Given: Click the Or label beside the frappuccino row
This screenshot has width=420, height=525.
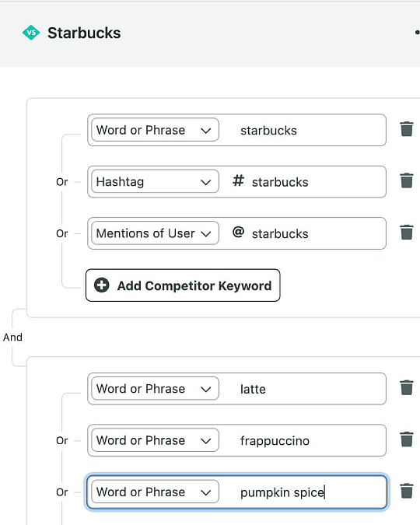Looking at the screenshot, I should 62,440.
